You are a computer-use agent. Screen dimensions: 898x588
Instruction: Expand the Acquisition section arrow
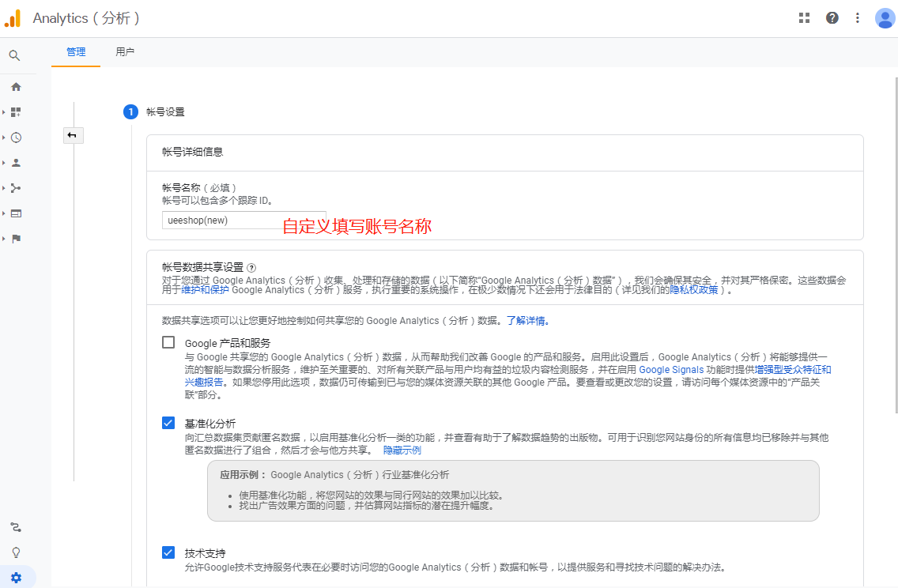click(4, 188)
